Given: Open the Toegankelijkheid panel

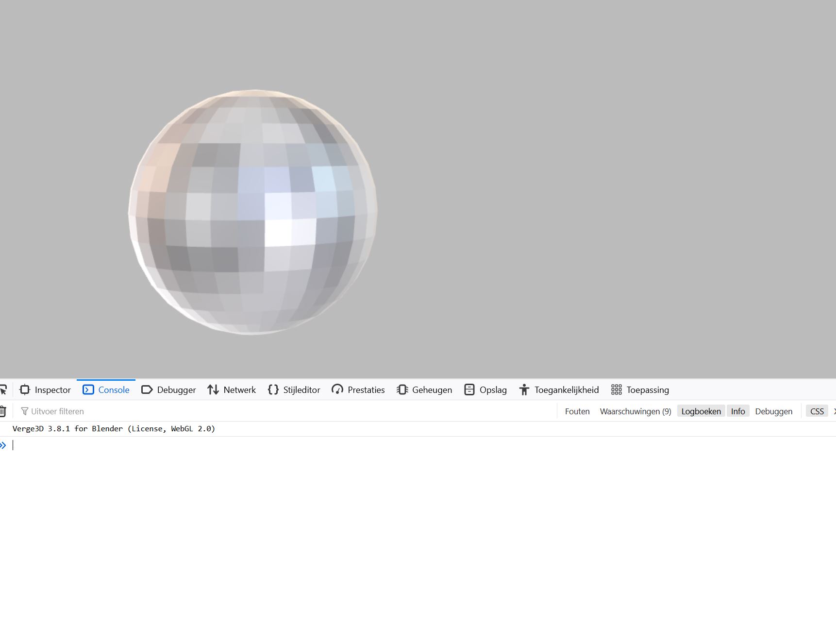Looking at the screenshot, I should (x=559, y=390).
